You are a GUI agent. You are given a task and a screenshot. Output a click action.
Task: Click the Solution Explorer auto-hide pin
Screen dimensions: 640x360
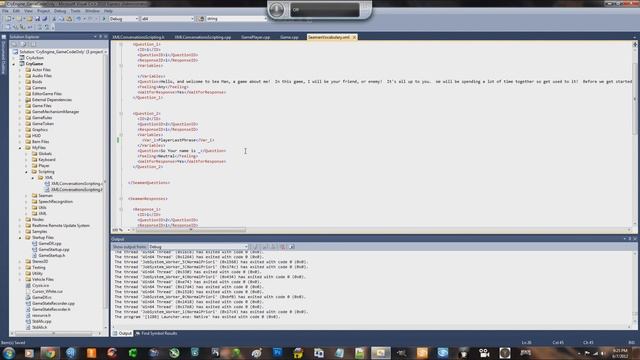100,36
